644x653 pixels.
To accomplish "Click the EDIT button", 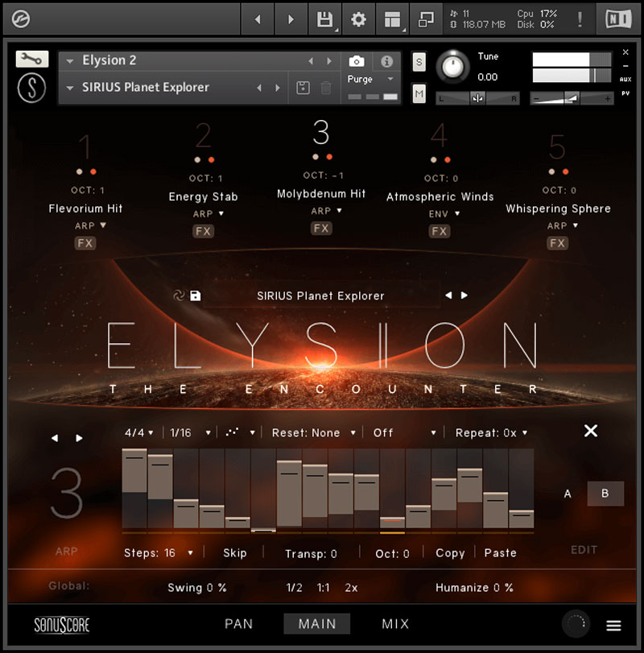I will coord(584,550).
